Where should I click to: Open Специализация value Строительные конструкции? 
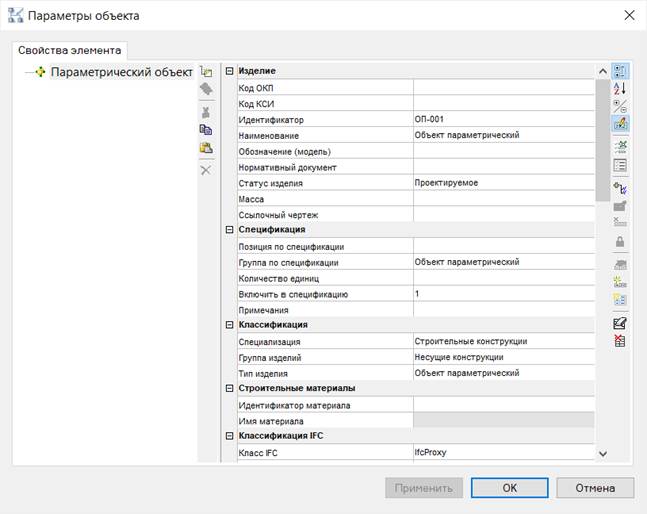coord(504,342)
